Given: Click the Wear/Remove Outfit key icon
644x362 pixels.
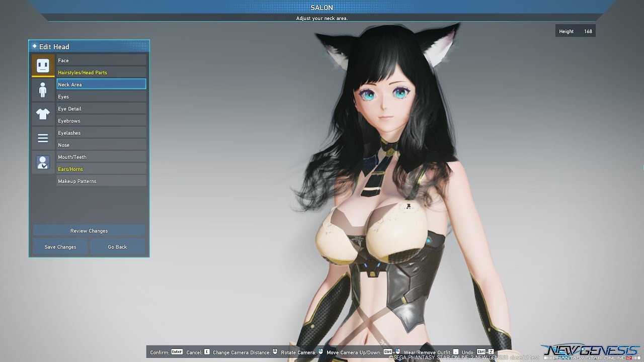Looking at the screenshot, I should point(456,352).
